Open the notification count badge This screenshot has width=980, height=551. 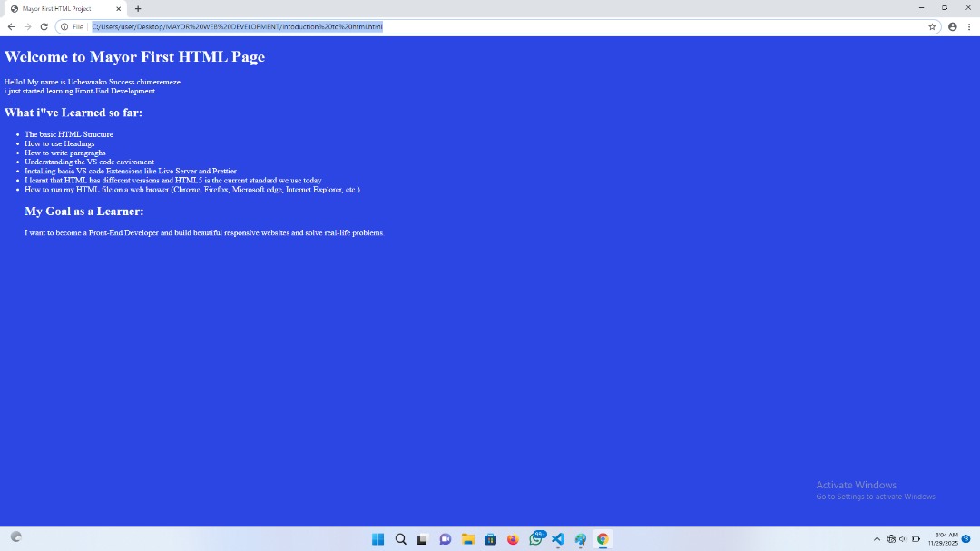pos(966,539)
